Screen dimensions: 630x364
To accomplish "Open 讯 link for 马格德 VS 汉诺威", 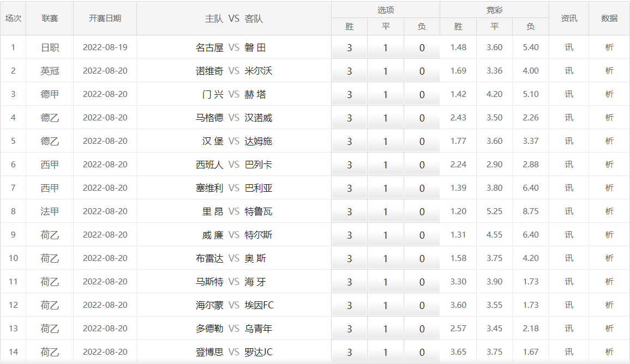I will click(x=569, y=118).
